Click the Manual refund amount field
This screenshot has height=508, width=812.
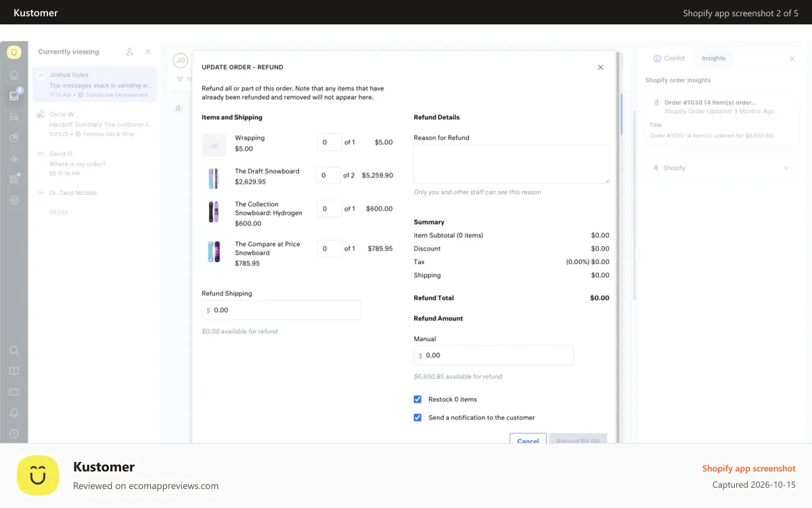coord(493,356)
